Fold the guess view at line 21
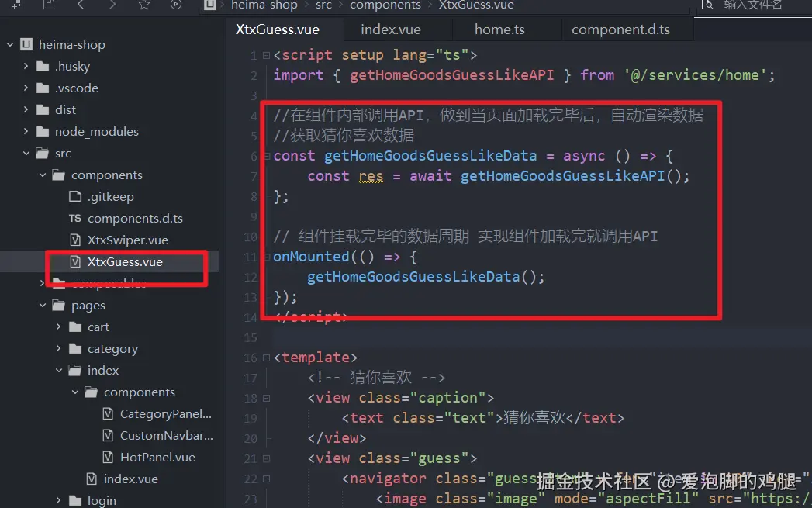This screenshot has width=812, height=508. coord(266,459)
